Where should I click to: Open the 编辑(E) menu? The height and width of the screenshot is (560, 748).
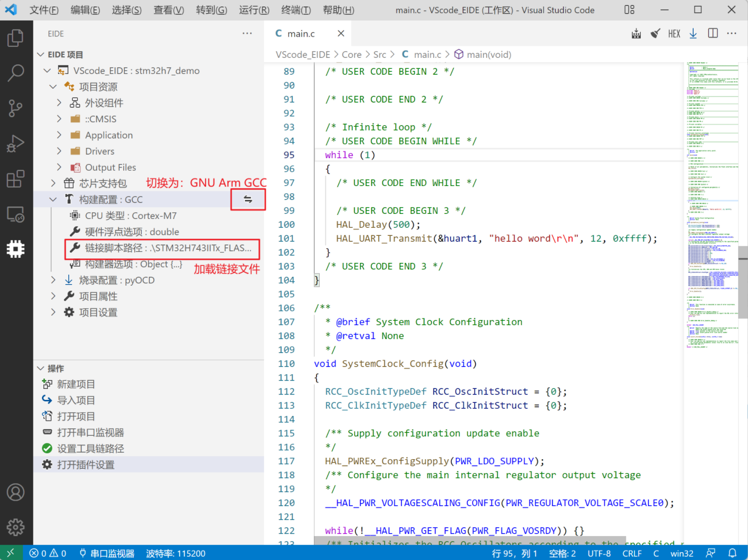pyautogui.click(x=85, y=10)
